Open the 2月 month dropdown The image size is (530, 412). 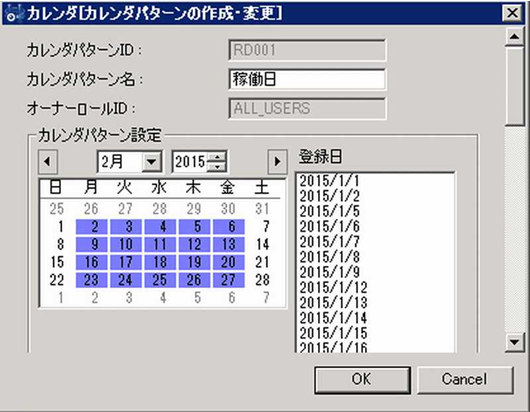151,162
